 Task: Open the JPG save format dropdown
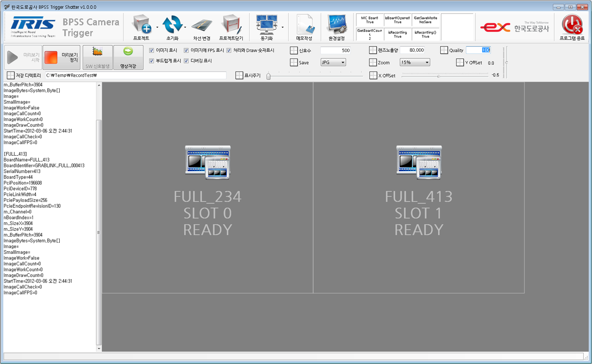point(333,62)
